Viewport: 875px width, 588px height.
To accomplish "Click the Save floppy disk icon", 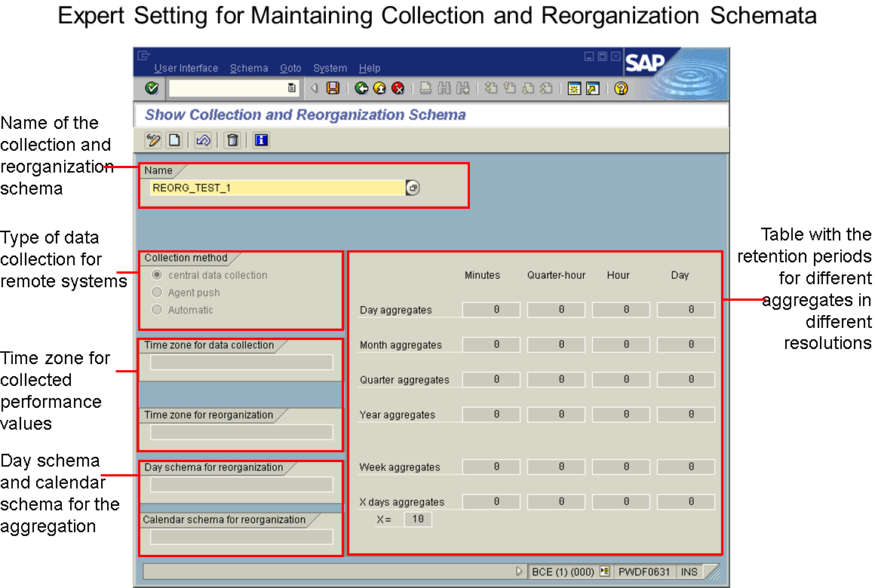I will [x=333, y=89].
